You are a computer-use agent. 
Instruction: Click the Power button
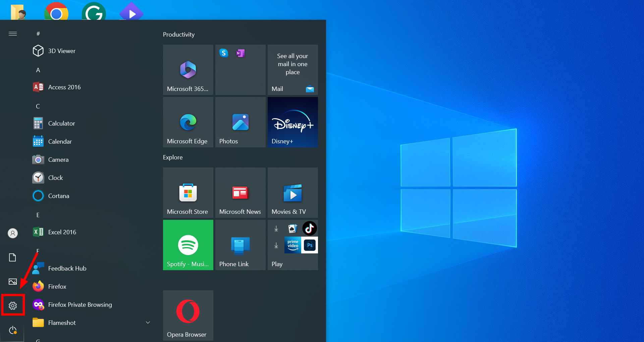pos(13,330)
